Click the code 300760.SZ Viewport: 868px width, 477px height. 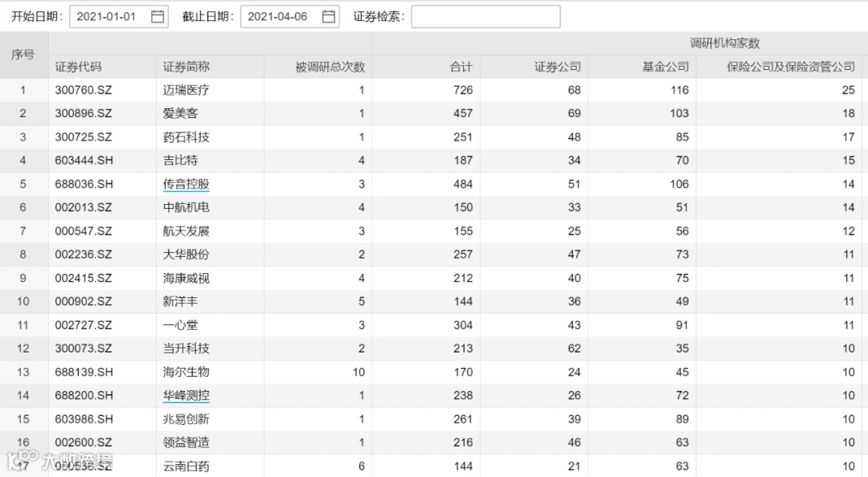click(x=83, y=90)
